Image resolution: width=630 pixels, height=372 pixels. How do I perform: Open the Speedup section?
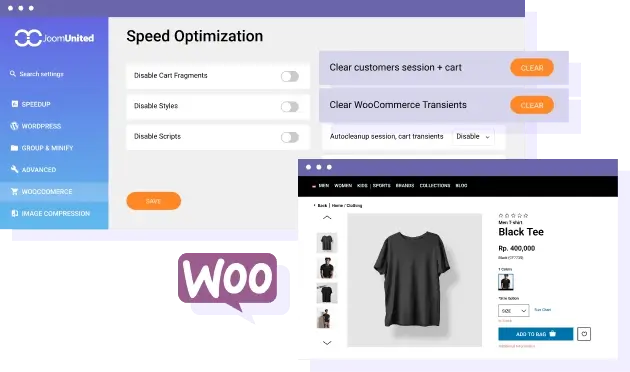(x=36, y=104)
